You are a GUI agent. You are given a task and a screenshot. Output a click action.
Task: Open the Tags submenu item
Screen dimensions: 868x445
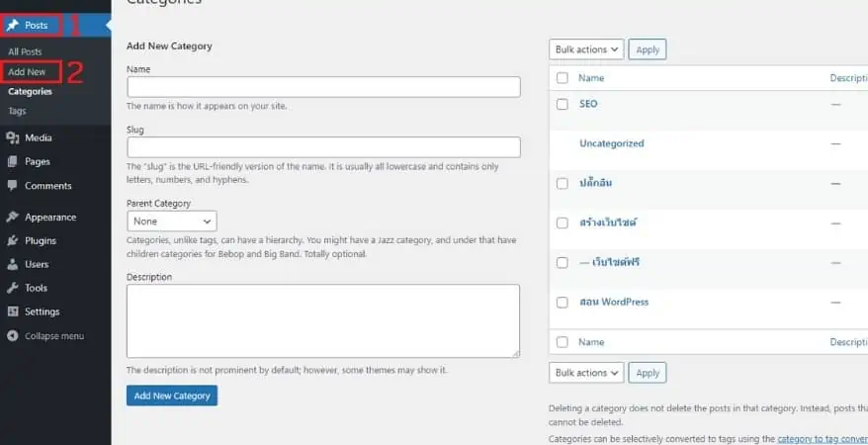click(x=17, y=111)
